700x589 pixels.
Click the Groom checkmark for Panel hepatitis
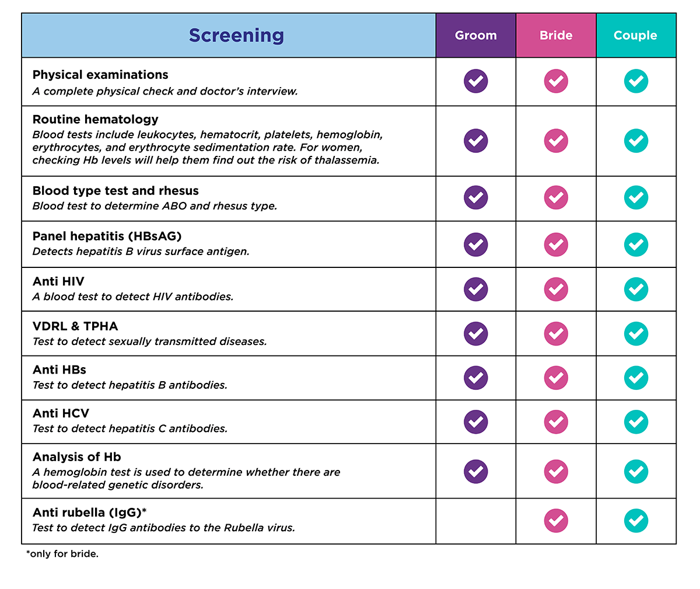[x=475, y=245]
